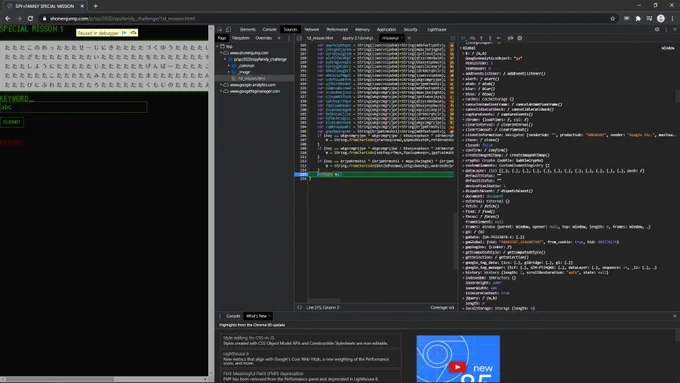Step over next function call
Screen dimensions: 680x383
[x=472, y=38]
